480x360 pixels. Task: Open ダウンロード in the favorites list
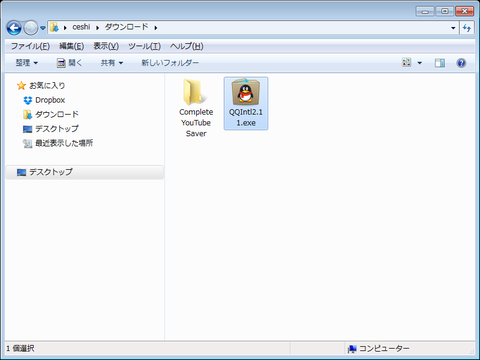[57, 114]
